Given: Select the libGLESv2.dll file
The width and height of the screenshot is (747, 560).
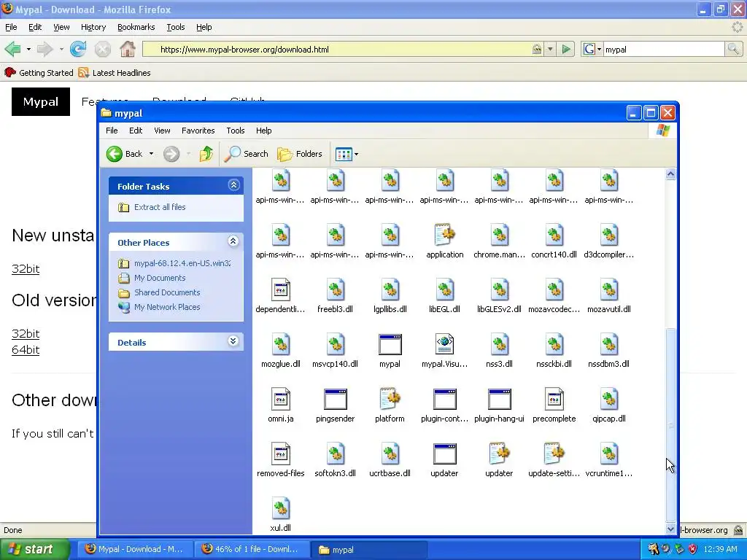Looking at the screenshot, I should click(x=499, y=296).
